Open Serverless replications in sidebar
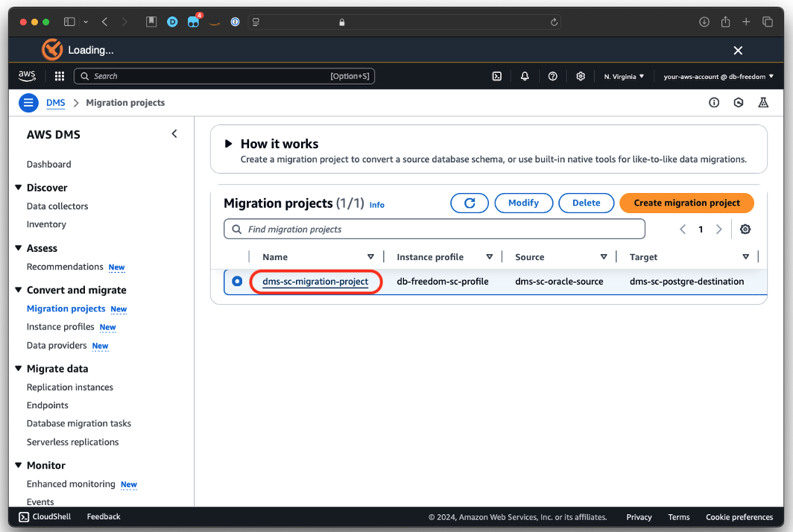The width and height of the screenshot is (793, 532). [x=72, y=442]
